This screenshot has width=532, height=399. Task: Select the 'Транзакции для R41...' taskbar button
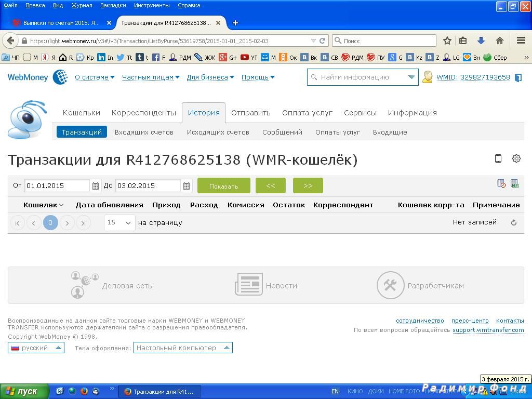click(x=159, y=392)
